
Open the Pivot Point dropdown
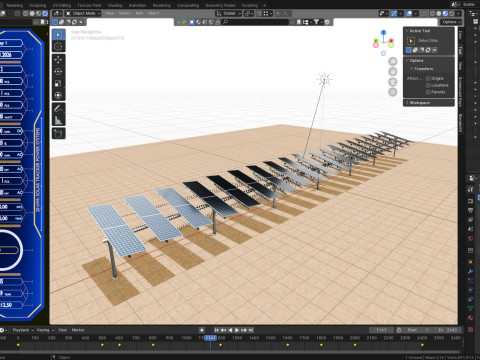pyautogui.click(x=249, y=13)
